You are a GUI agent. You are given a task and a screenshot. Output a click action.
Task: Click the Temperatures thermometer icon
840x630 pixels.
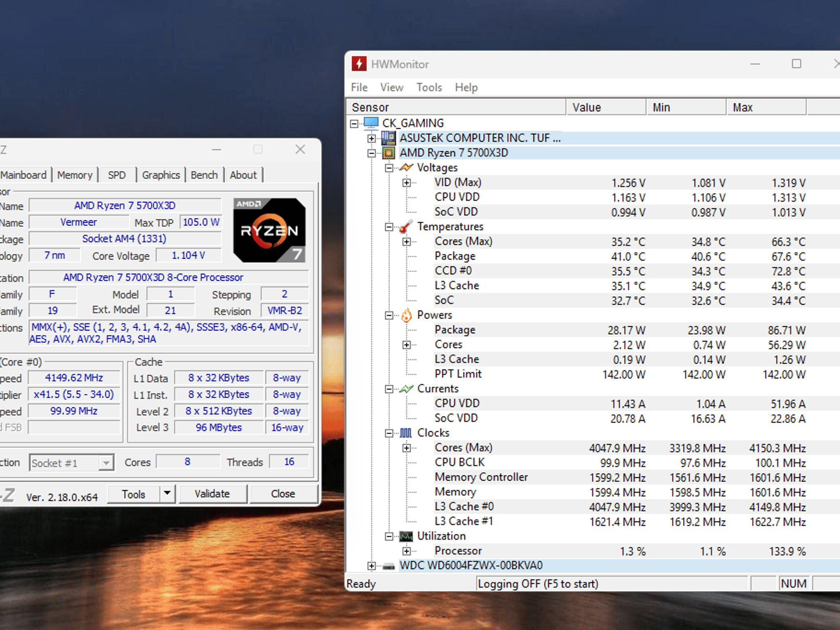point(406,226)
